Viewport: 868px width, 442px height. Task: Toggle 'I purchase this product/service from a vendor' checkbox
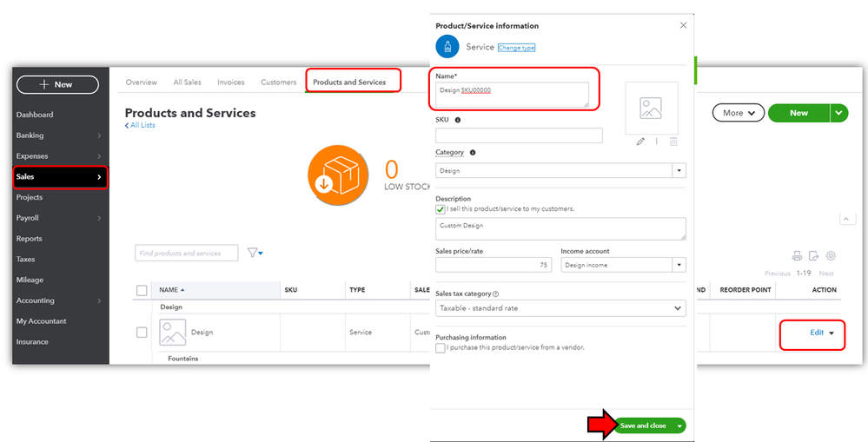[441, 348]
